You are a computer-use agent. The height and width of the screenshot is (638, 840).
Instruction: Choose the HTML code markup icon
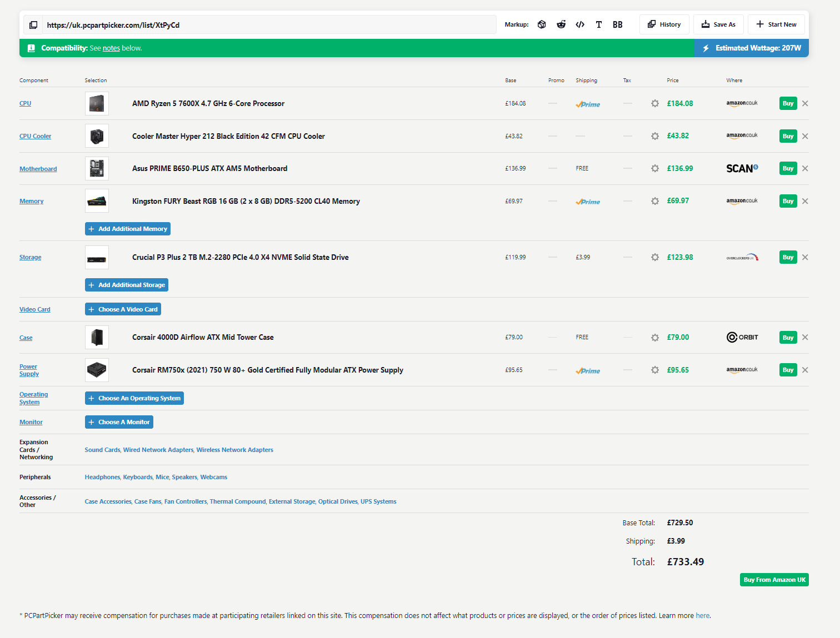[580, 24]
